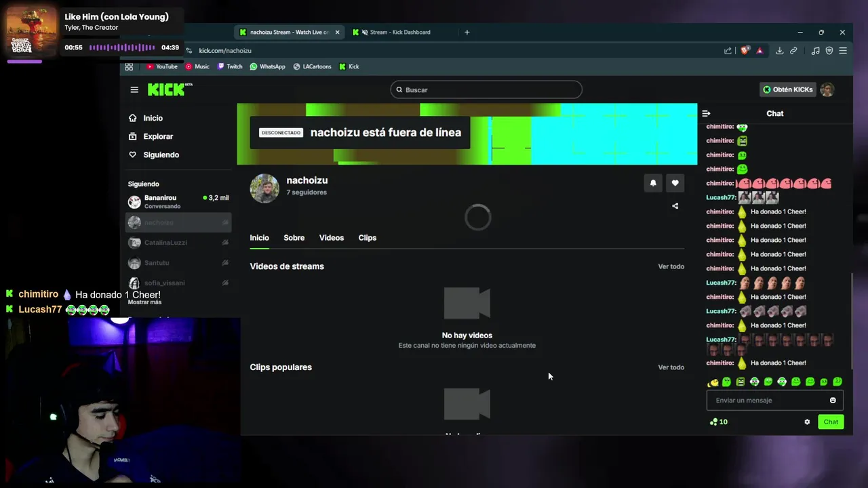Click the VPN shield toolbar icon
Viewport: 868px width, 488px height.
coord(829,50)
